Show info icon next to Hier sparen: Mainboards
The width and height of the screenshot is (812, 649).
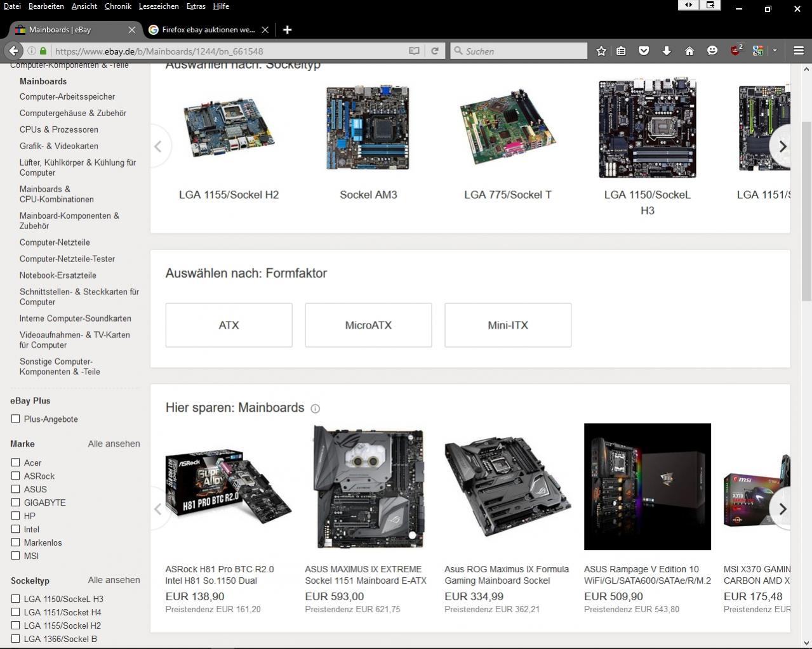316,409
